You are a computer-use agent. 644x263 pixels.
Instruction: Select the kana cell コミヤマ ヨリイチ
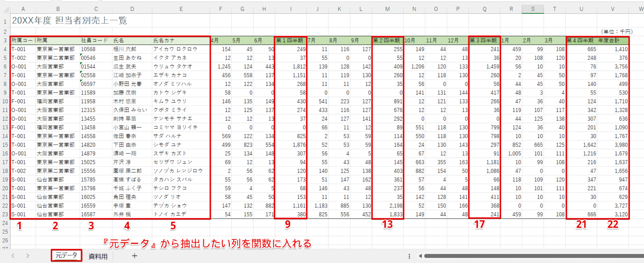181,127
